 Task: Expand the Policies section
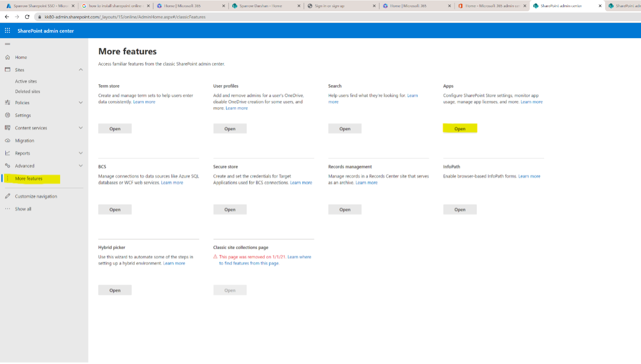click(x=81, y=103)
